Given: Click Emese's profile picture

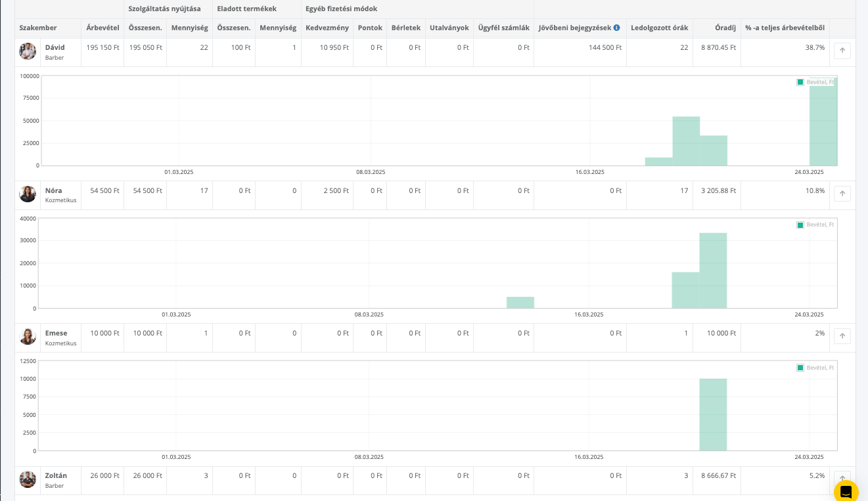Looking at the screenshot, I should (28, 337).
